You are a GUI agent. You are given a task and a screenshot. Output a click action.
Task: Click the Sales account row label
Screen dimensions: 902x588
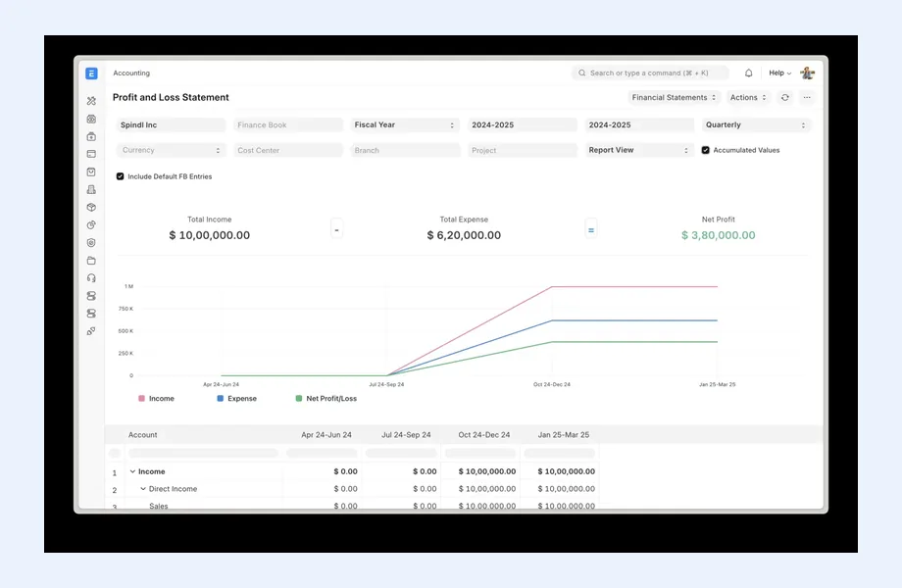[159, 507]
